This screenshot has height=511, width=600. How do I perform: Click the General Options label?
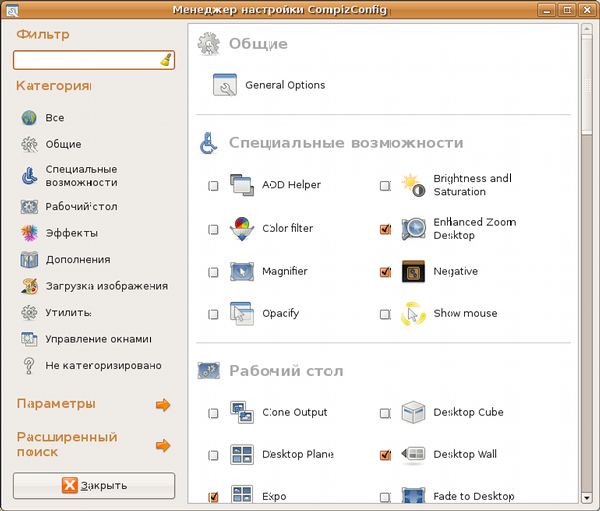click(285, 85)
